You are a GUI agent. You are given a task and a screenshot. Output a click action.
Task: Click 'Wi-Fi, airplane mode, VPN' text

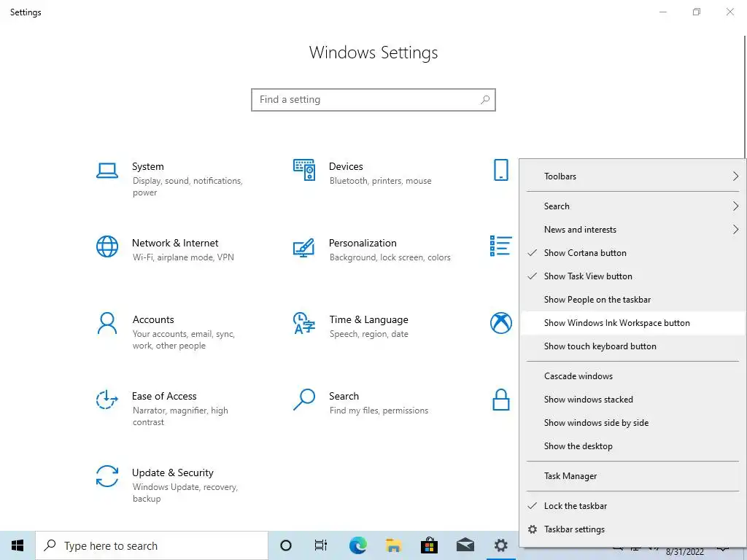tap(183, 257)
